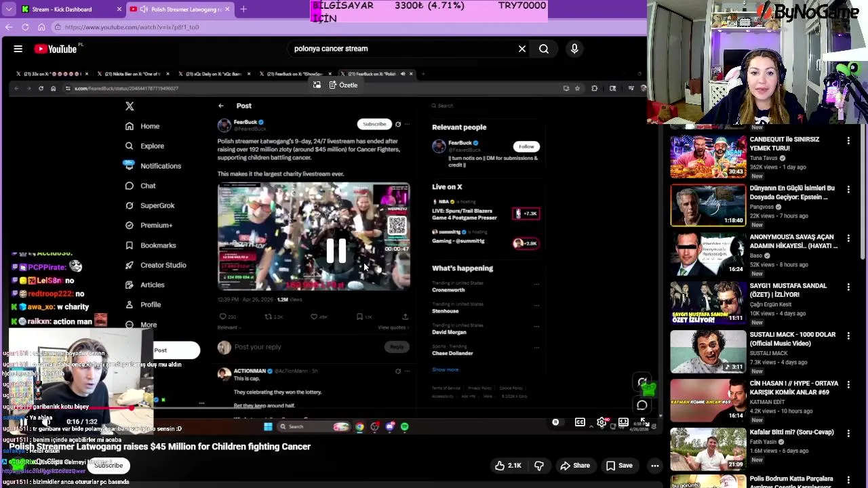Save the video to a playlist

(619, 466)
